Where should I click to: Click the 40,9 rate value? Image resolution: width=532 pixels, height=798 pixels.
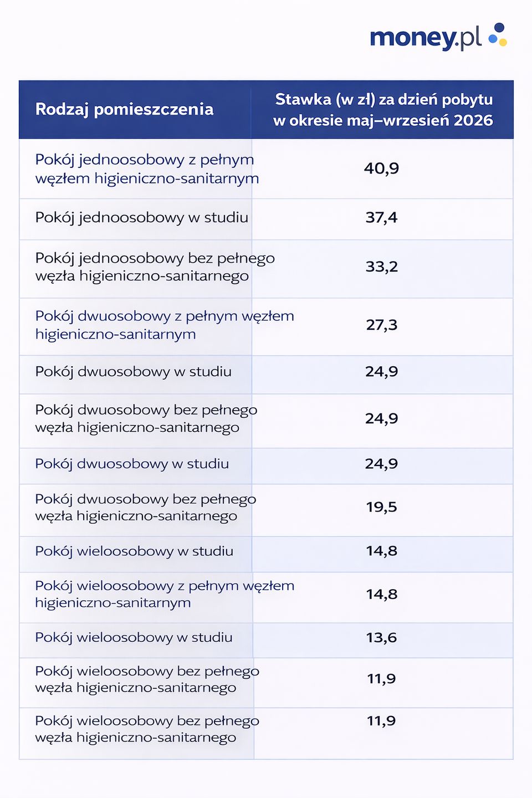point(381,168)
